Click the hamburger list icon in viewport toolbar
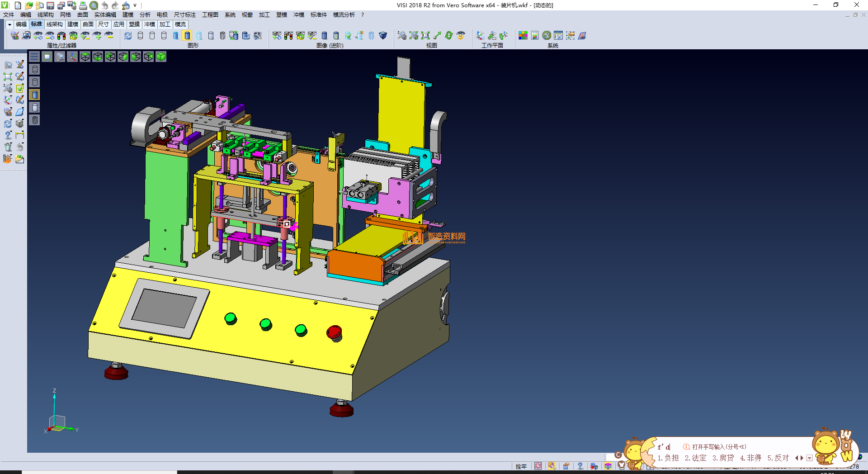The width and height of the screenshot is (868, 474). [34, 57]
